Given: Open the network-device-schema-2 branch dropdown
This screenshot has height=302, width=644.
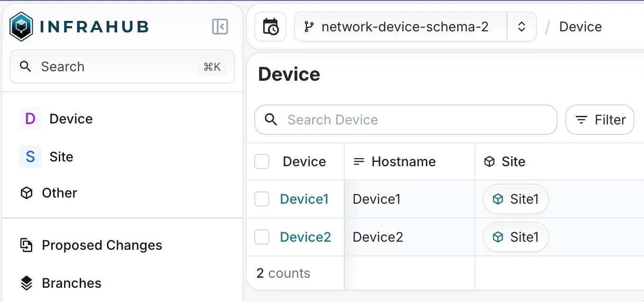Looking at the screenshot, I should 401,27.
